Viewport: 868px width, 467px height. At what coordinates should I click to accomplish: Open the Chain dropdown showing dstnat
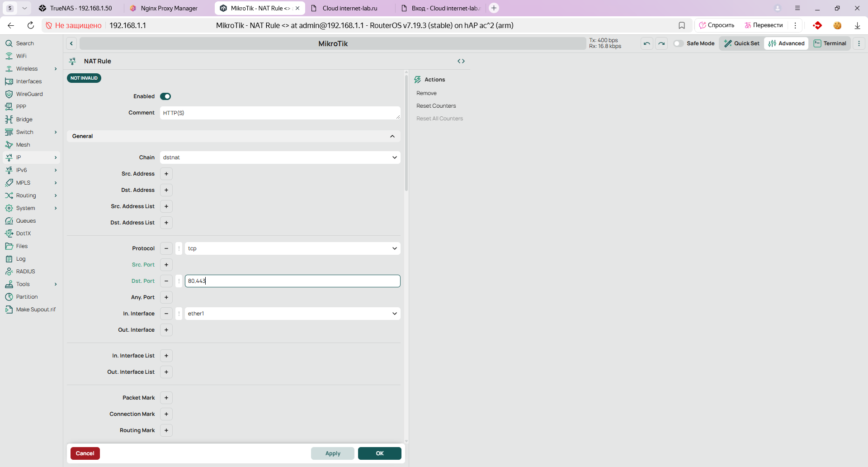click(280, 157)
